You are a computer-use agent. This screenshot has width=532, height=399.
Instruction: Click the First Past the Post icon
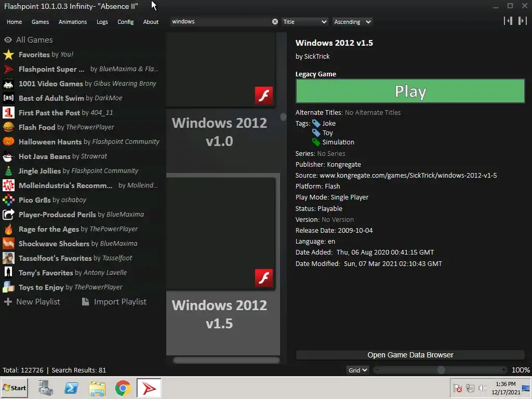point(8,113)
